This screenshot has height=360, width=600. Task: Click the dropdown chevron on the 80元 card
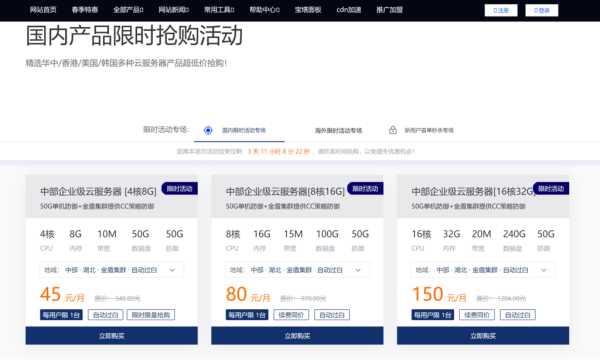[358, 270]
